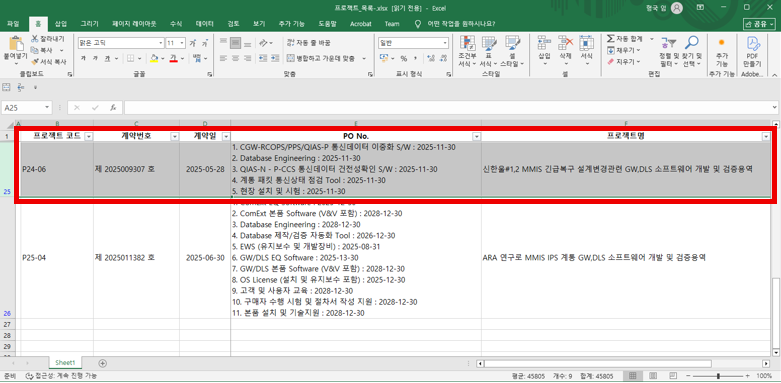This screenshot has width=781, height=383.
Task: Open the font size dropdown showing 11
Action: 182,43
